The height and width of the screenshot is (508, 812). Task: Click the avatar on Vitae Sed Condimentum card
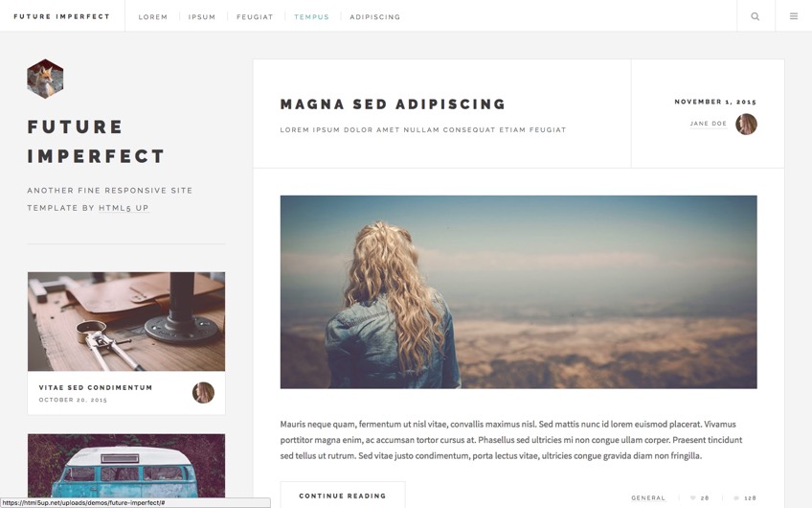point(204,393)
